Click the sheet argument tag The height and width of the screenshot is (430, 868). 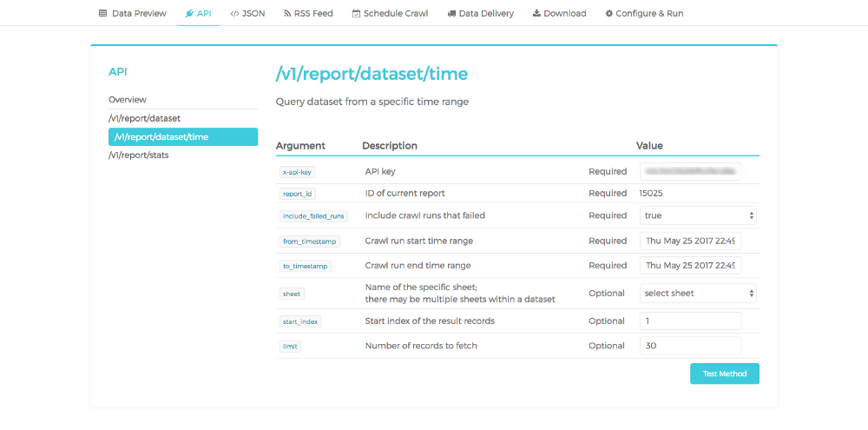coord(292,294)
